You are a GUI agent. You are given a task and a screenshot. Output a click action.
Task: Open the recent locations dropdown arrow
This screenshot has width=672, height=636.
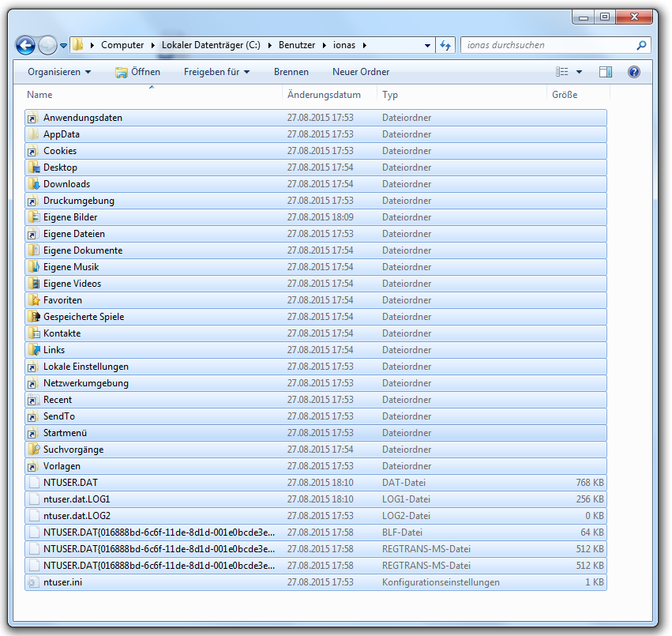pos(63,46)
